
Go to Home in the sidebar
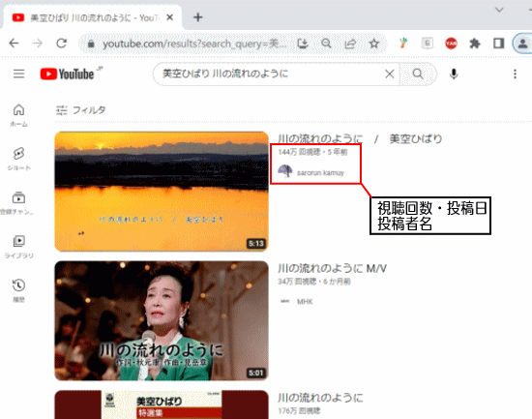18,115
